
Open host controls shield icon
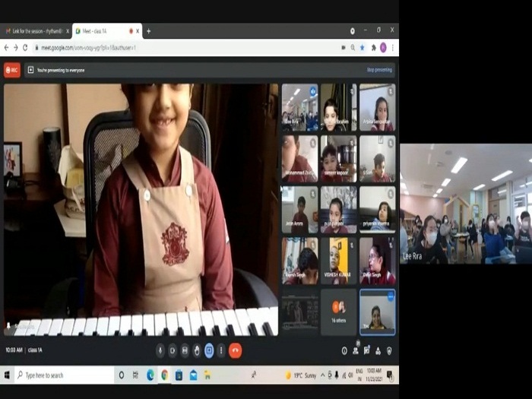[389, 351]
